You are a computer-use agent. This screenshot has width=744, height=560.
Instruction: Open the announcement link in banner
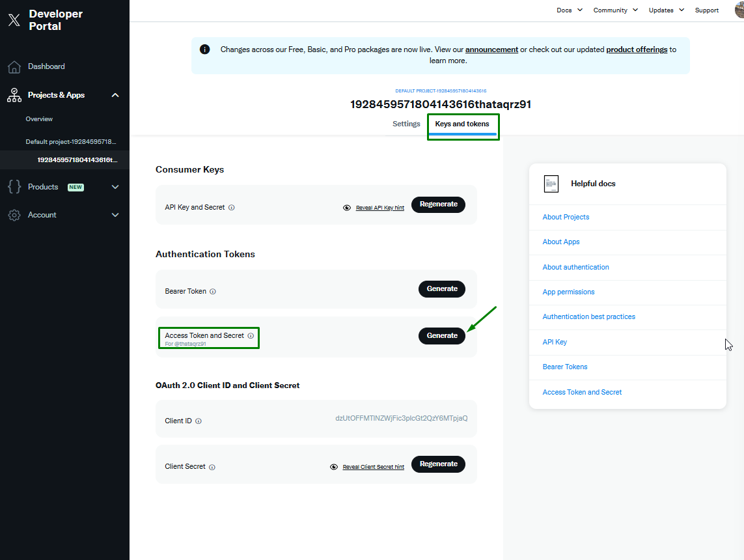491,49
